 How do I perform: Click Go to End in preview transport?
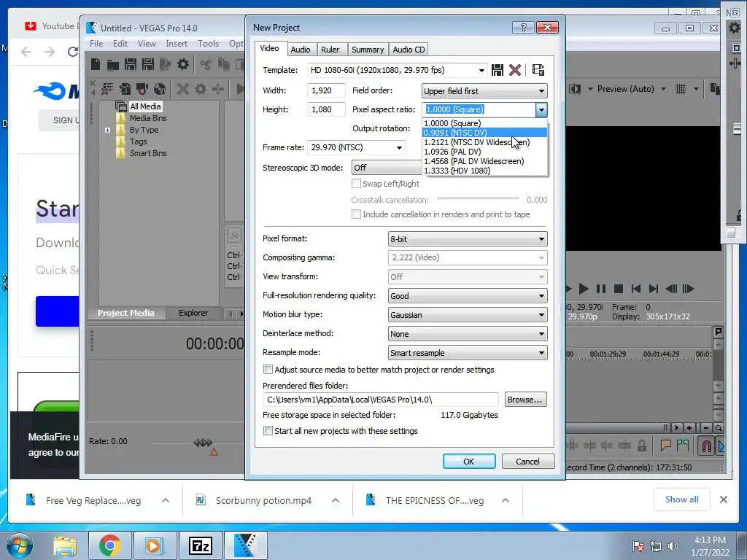click(654, 289)
